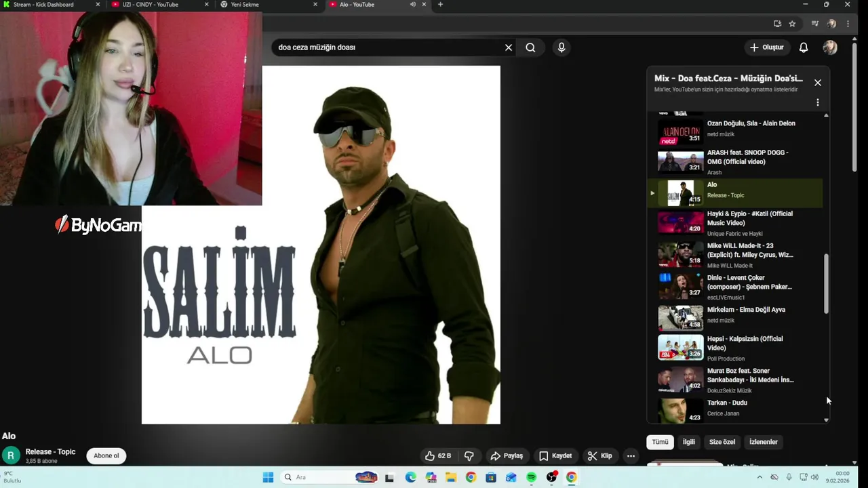The width and height of the screenshot is (868, 488).
Task: Play Mirkelam - Elma Değil Ayva
Action: click(735, 317)
